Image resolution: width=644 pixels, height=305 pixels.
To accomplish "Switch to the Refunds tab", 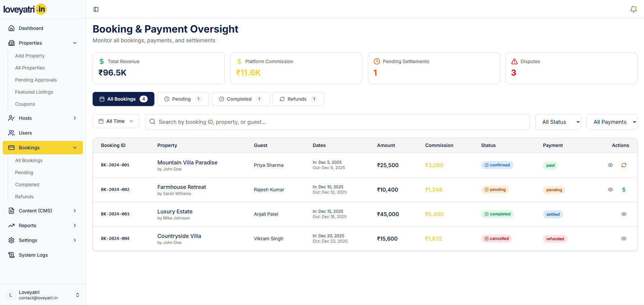I will click(298, 99).
